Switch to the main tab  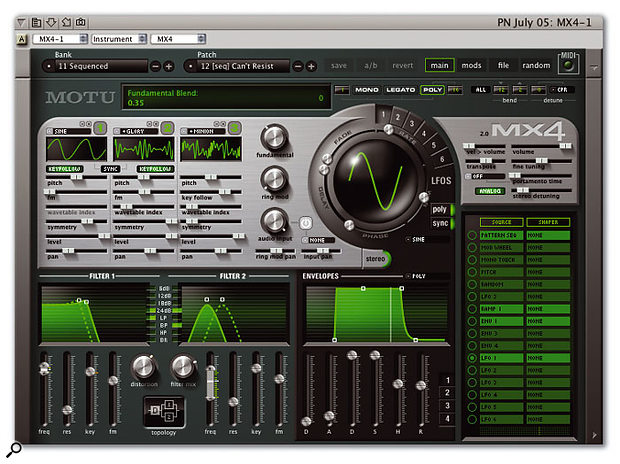point(440,65)
